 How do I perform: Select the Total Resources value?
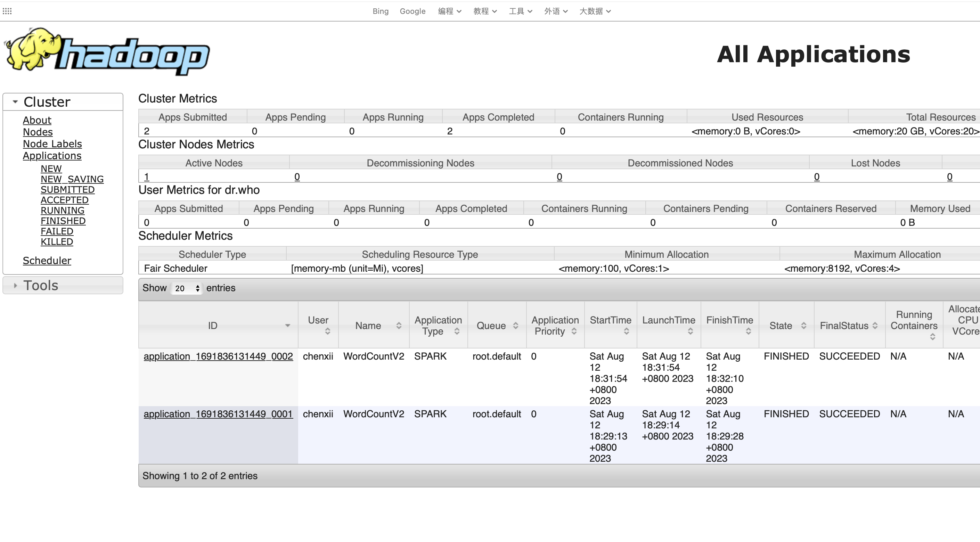tap(916, 131)
